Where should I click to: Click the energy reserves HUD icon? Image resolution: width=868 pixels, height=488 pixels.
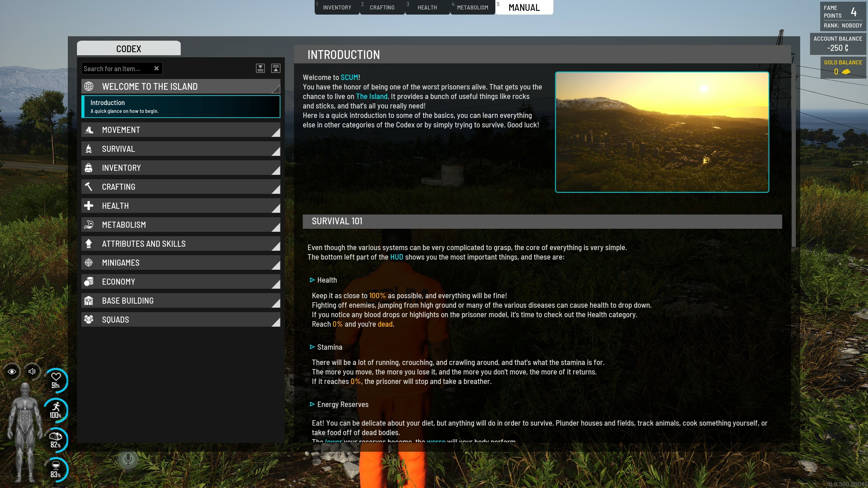click(x=56, y=436)
